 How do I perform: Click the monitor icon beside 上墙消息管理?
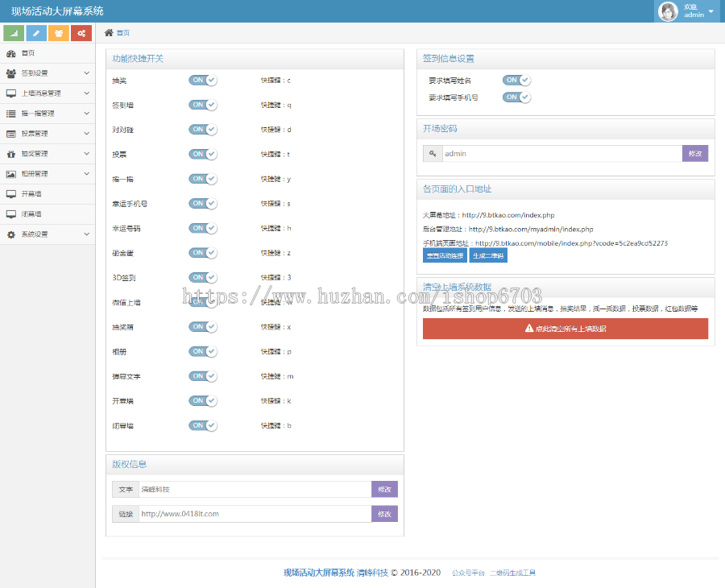11,93
